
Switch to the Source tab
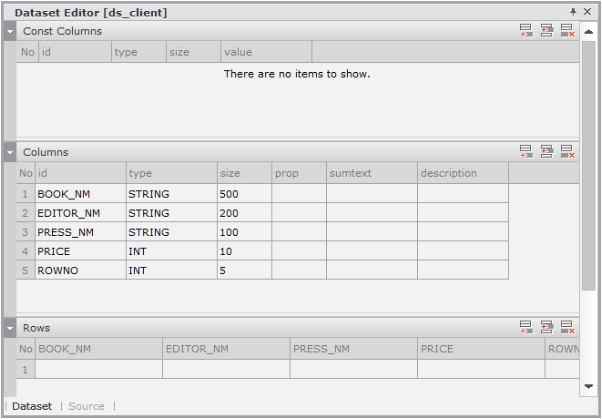86,406
